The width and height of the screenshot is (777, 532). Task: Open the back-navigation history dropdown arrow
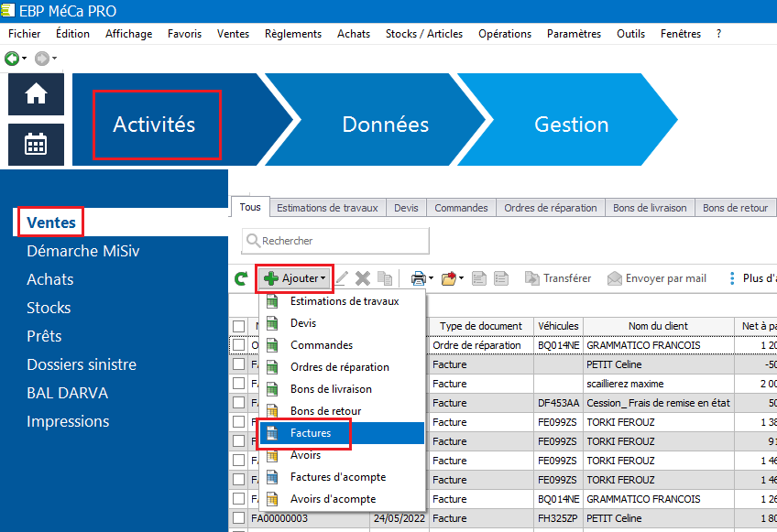(24, 59)
